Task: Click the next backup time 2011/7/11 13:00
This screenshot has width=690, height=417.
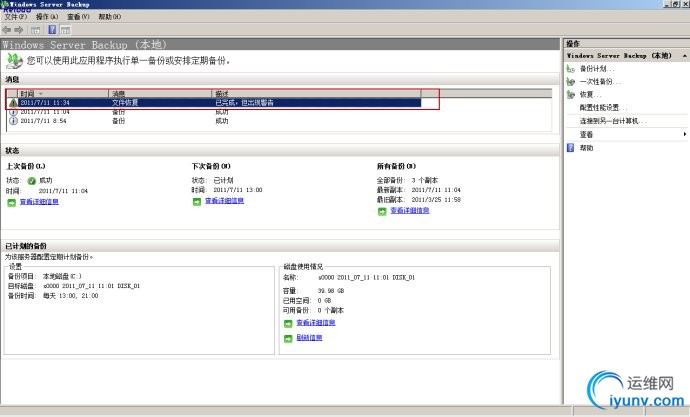Action: pyautogui.click(x=238, y=190)
